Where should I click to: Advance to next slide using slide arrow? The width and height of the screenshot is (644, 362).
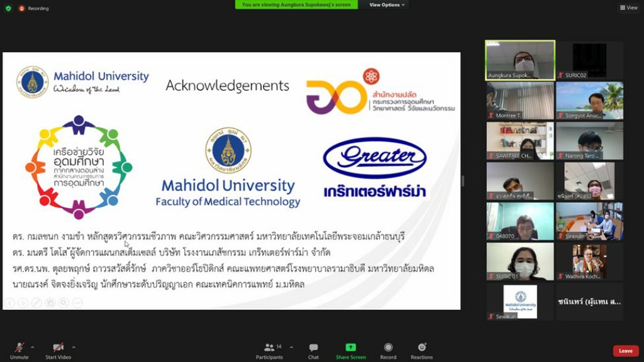click(x=23, y=303)
